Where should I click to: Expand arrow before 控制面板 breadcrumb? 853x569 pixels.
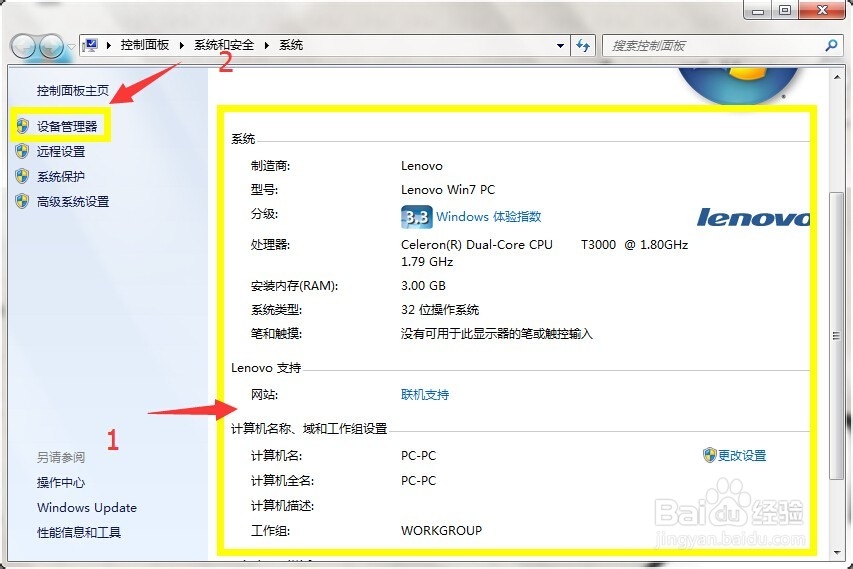point(109,45)
